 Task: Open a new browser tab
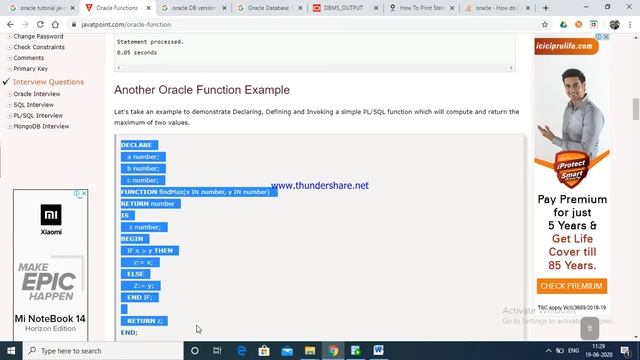(546, 8)
